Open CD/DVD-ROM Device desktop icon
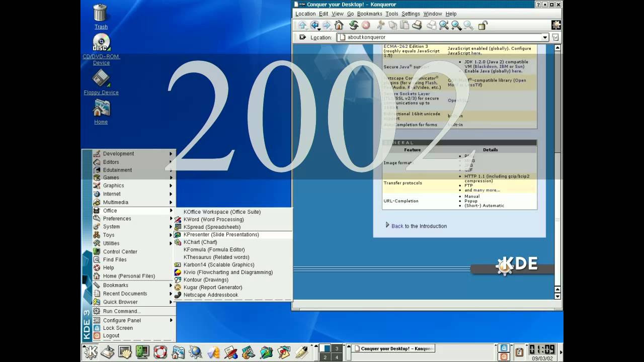The image size is (644, 362). 101,50
